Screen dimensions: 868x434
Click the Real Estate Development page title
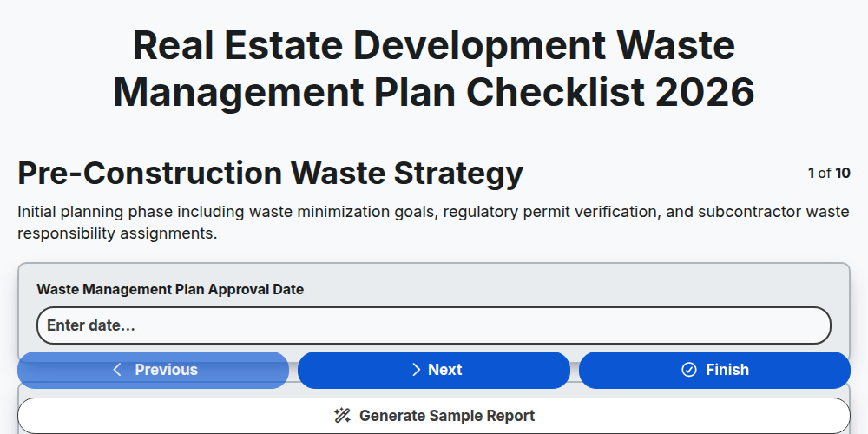pyautogui.click(x=434, y=69)
